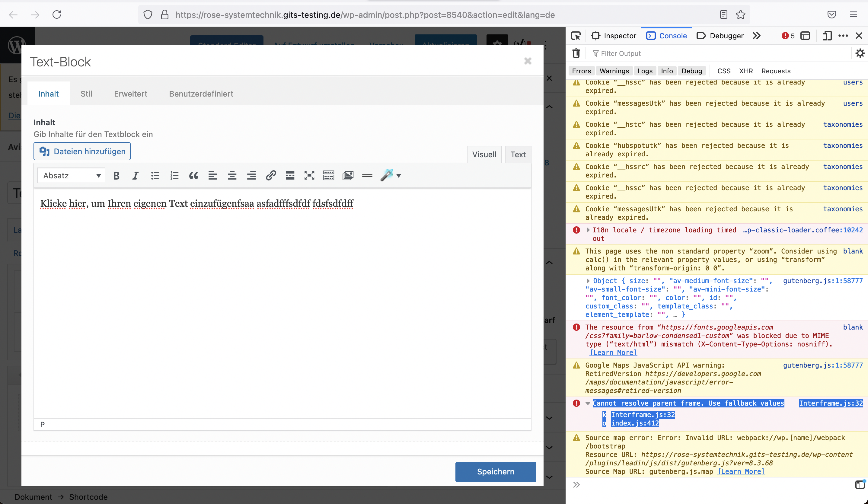868x504 pixels.
Task: Open the Erweitert tab
Action: (131, 94)
